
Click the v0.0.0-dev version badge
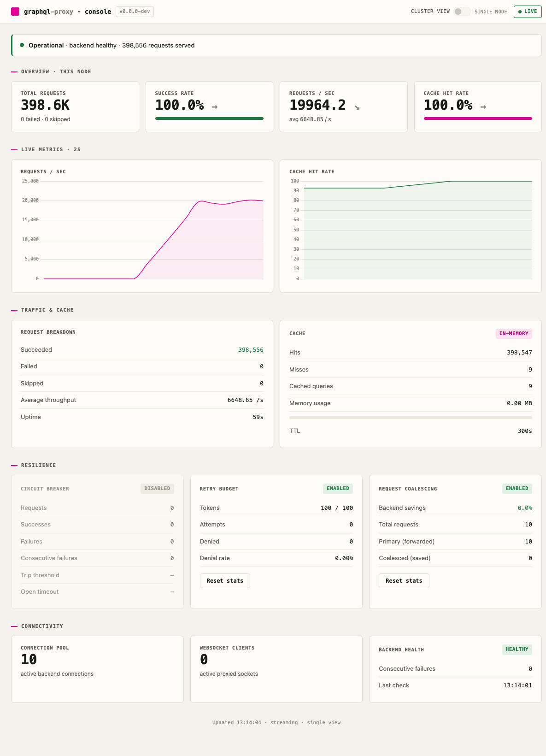[x=135, y=12]
